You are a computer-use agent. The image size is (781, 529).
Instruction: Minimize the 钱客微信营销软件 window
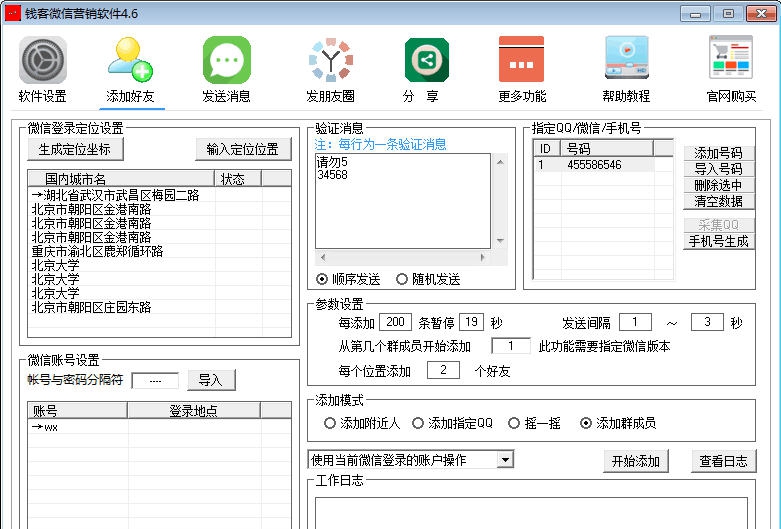tap(695, 13)
